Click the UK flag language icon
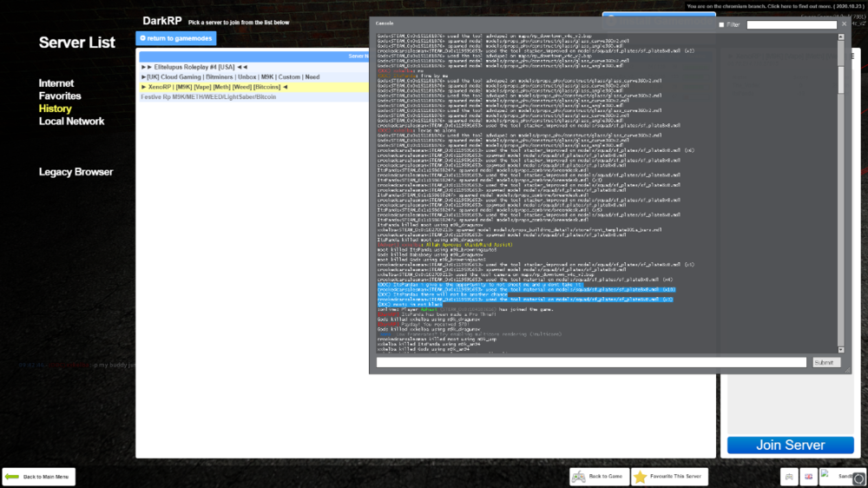The width and height of the screenshot is (868, 488). [809, 477]
